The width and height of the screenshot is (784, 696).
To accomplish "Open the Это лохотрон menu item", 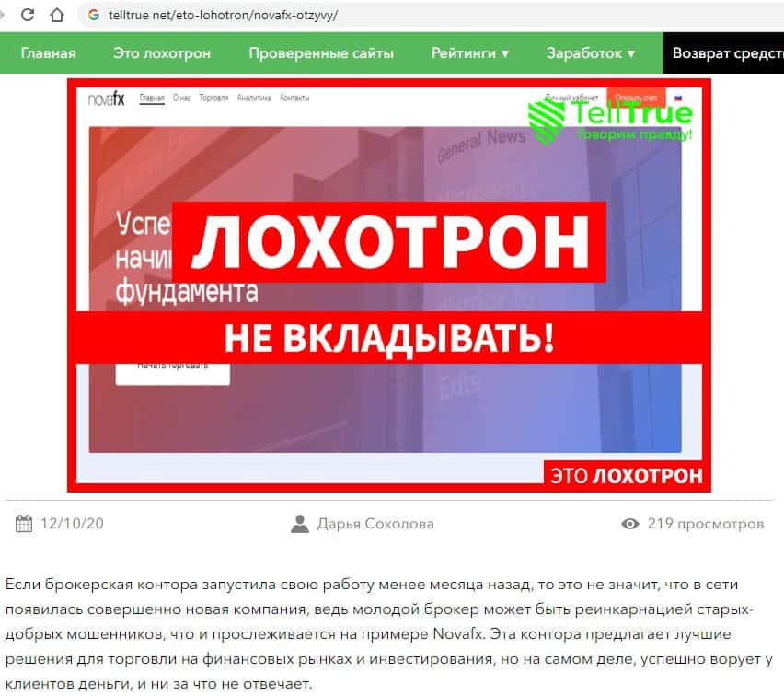I will (x=162, y=53).
